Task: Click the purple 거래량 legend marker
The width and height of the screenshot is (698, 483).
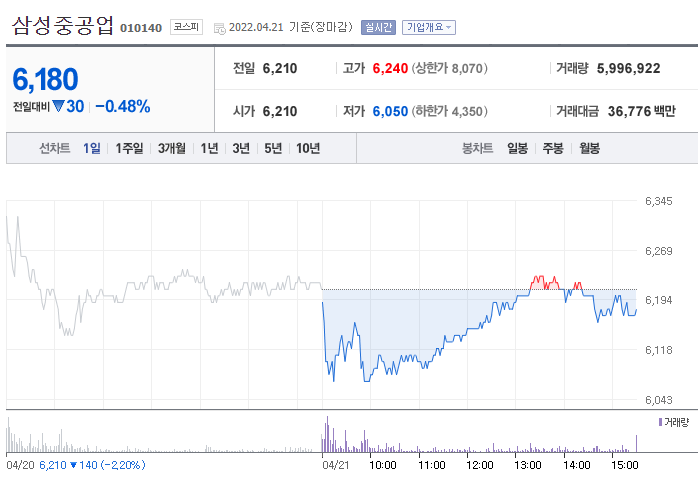Action: click(x=660, y=422)
